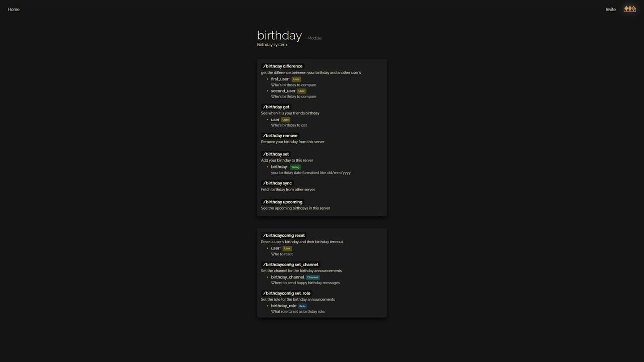Click the dd/mm/yyyy format description

[311, 172]
